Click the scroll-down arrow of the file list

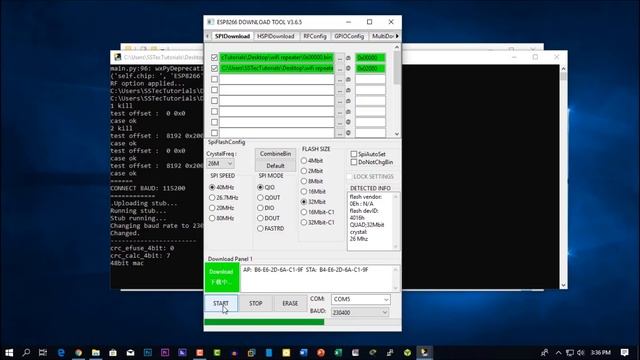coord(396,133)
